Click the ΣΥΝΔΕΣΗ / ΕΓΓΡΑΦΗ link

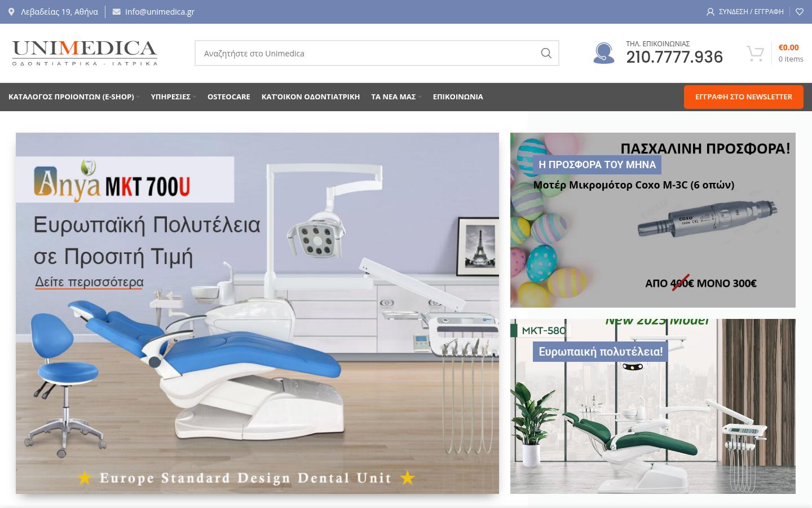pyautogui.click(x=751, y=12)
